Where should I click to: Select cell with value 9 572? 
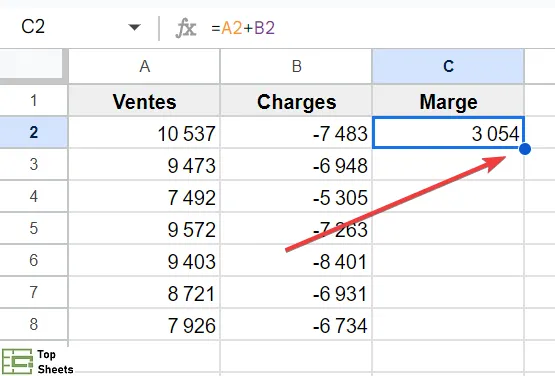[144, 228]
